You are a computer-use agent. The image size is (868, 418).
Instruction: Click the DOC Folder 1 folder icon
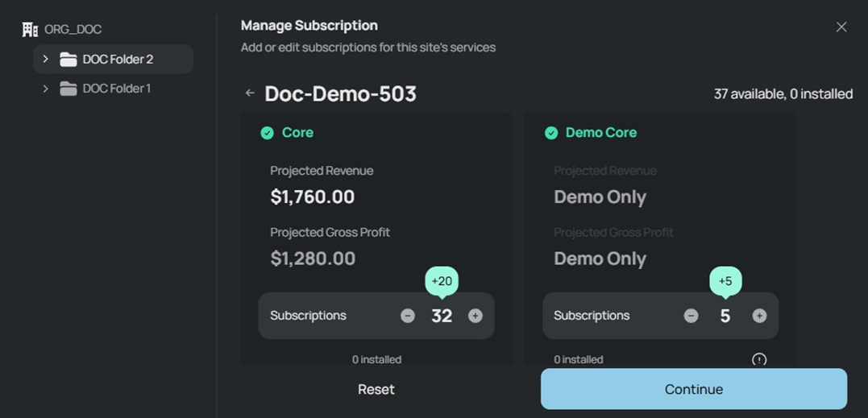[x=69, y=89]
